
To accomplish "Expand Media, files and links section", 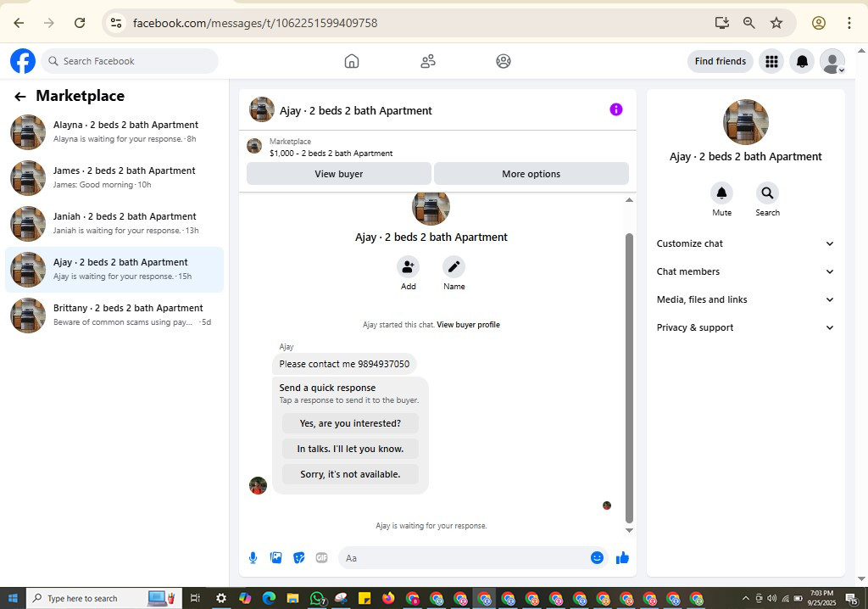I will coord(745,299).
